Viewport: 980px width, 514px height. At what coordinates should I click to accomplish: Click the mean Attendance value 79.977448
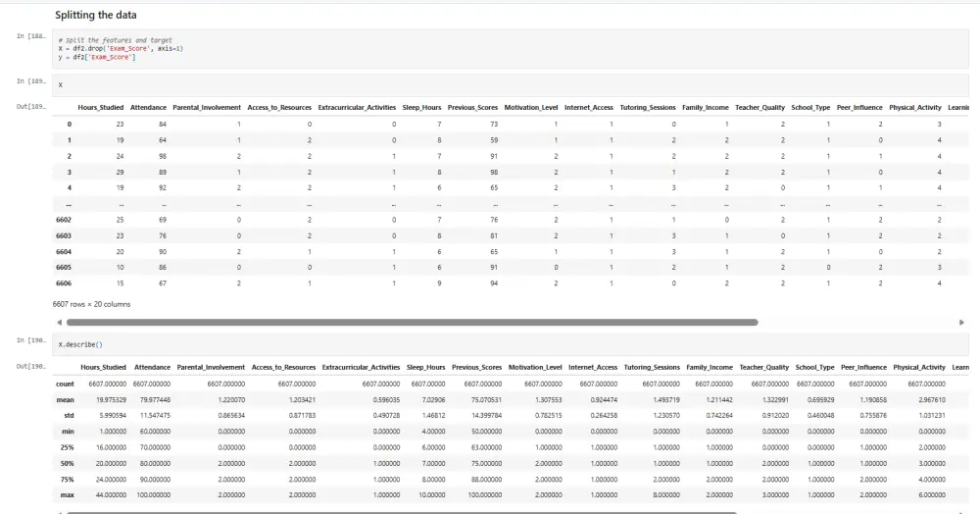(x=155, y=400)
